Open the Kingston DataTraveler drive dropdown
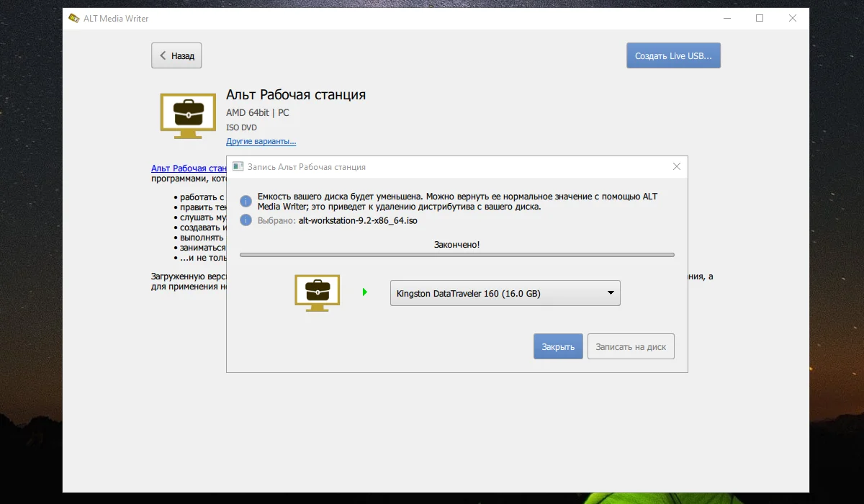 pos(505,293)
